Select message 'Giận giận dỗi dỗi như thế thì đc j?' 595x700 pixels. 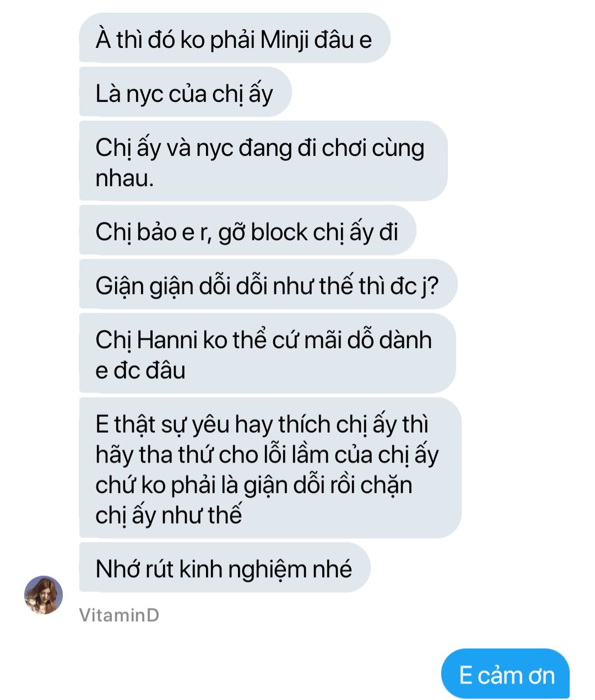pos(268,284)
